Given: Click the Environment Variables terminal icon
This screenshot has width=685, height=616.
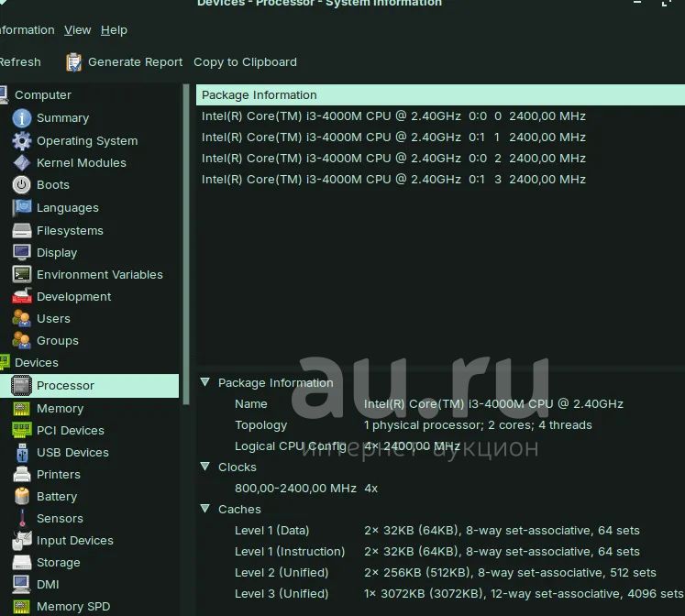Looking at the screenshot, I should [21, 274].
